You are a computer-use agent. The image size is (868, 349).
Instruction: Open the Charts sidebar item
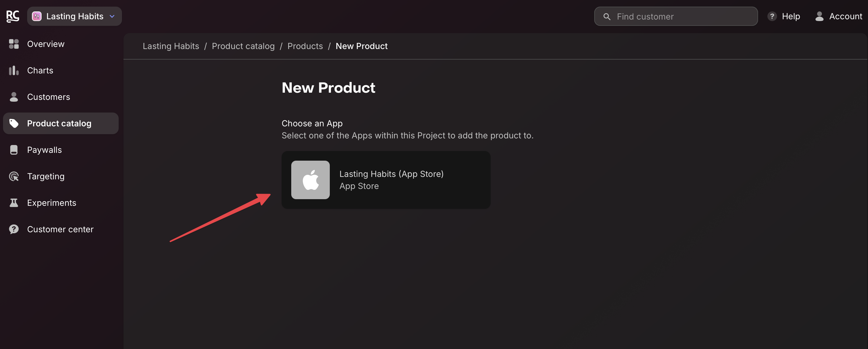point(40,70)
